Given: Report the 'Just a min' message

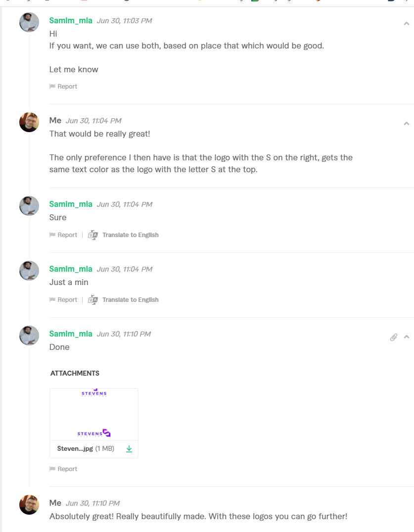Looking at the screenshot, I should (67, 300).
